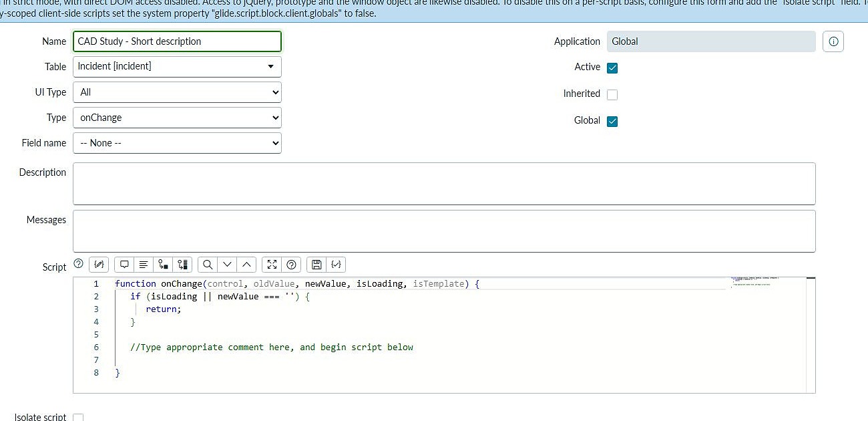
Task: Open search in the script editor
Action: [208, 265]
